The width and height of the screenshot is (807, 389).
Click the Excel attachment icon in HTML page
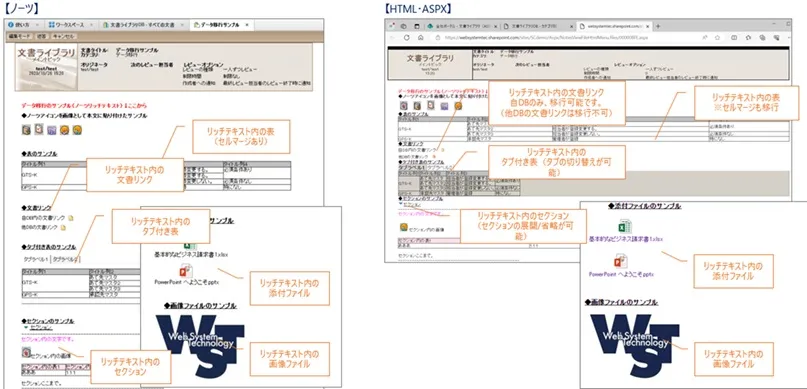[625, 226]
